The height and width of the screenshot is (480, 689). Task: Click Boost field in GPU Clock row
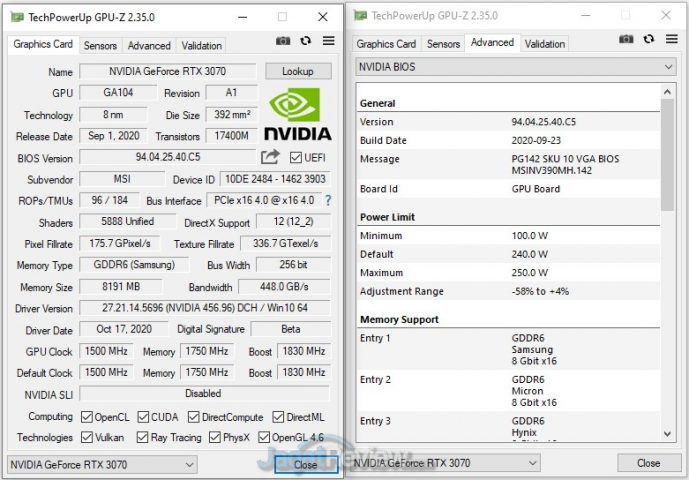(x=304, y=351)
